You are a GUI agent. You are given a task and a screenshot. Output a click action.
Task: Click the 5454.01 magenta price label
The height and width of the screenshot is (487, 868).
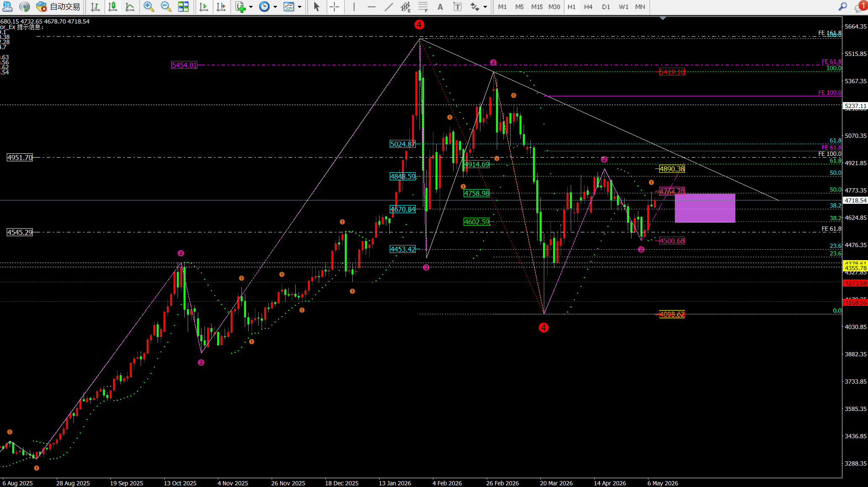(184, 65)
